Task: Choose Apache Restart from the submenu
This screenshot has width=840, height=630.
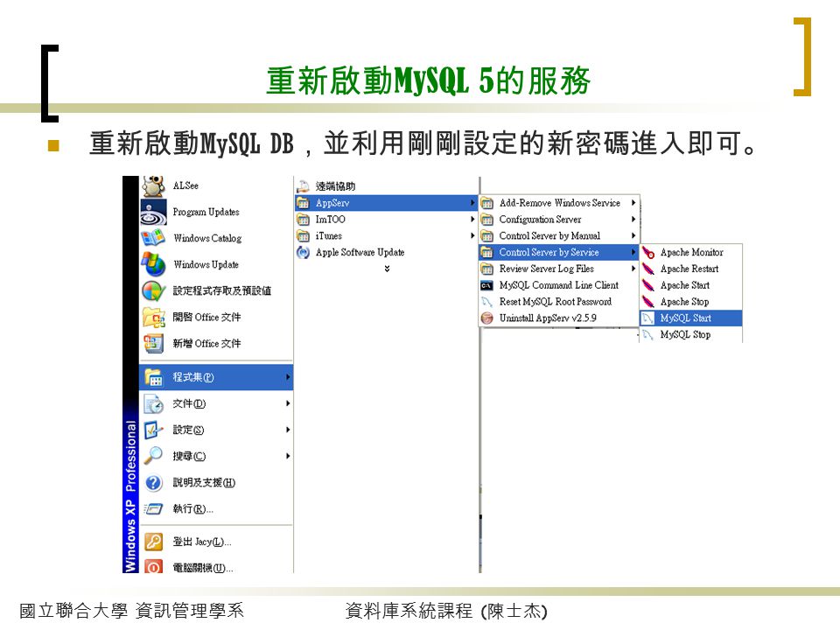Action: click(691, 269)
